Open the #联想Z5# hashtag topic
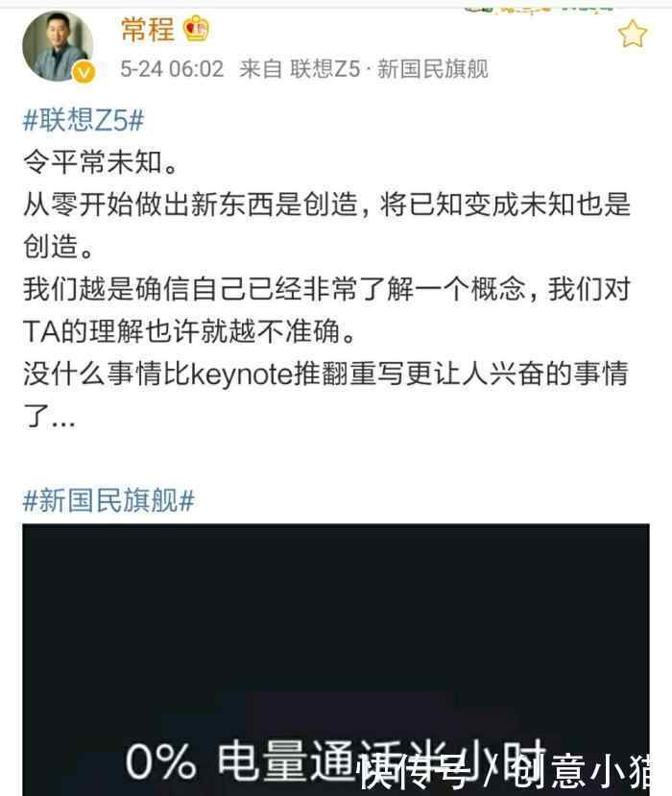The image size is (672, 796). tap(84, 121)
